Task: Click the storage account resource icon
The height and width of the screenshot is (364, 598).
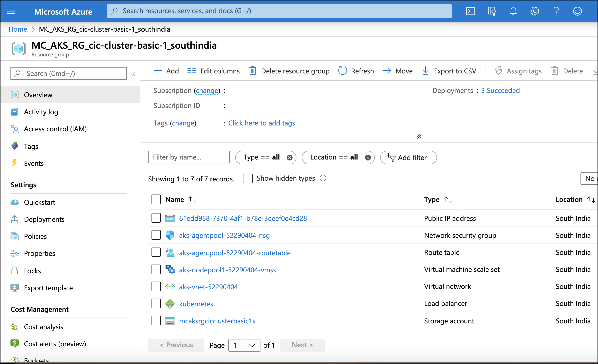Action: tap(170, 321)
